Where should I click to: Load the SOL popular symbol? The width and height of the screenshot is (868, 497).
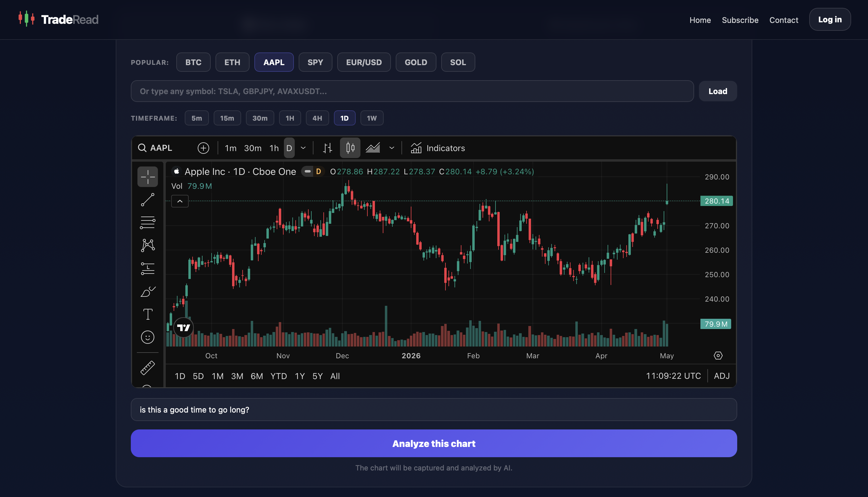point(458,62)
